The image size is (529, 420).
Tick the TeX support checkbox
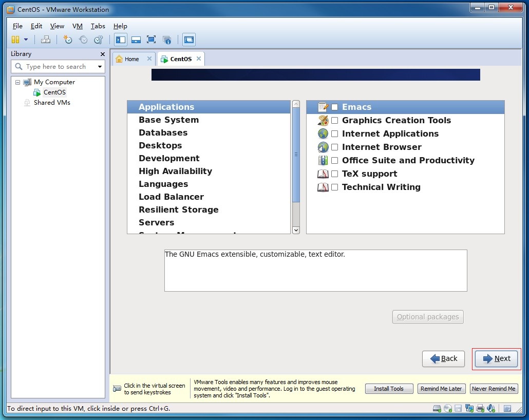click(x=334, y=174)
